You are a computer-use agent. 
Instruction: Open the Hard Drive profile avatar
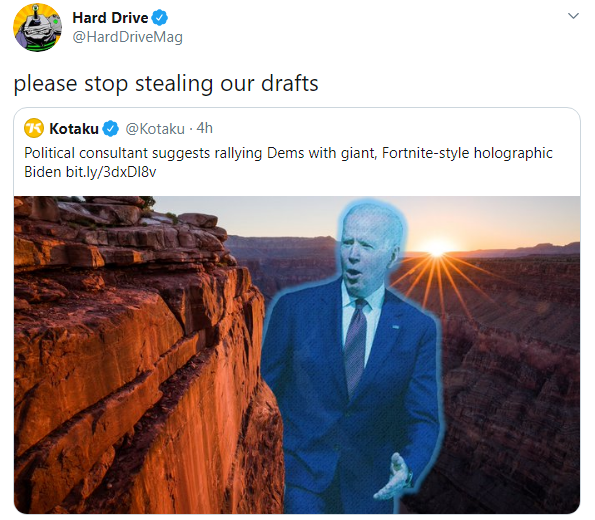[x=37, y=27]
